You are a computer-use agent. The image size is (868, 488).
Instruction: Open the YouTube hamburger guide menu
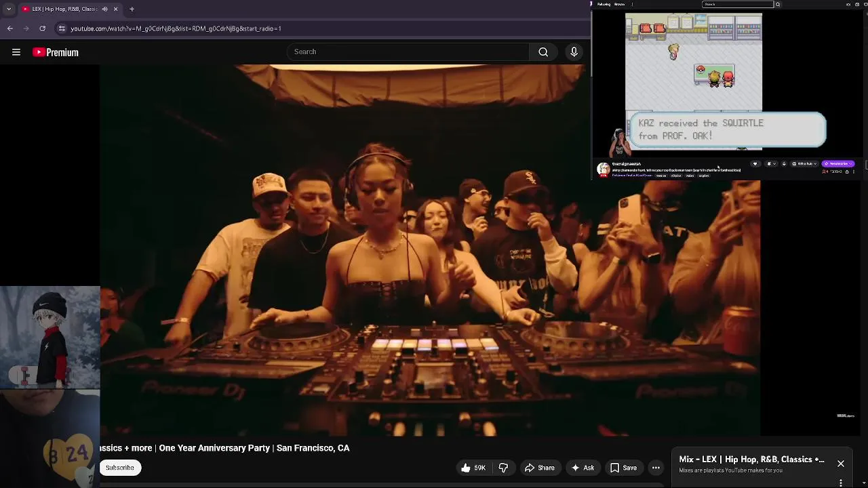(x=16, y=52)
